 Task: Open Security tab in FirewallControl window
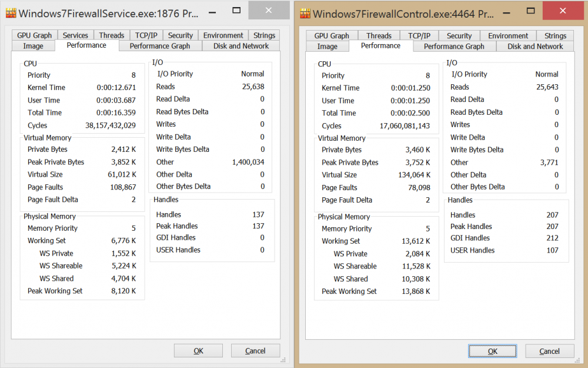[x=459, y=36]
